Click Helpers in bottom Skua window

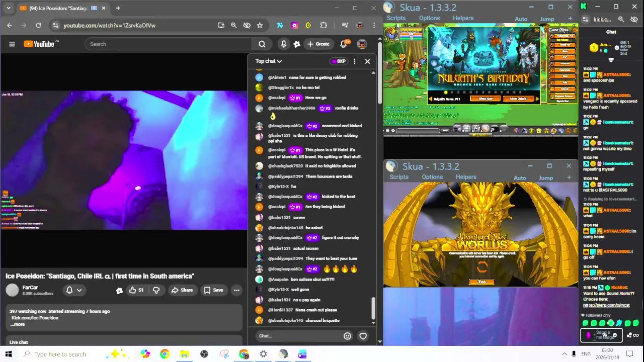tap(466, 177)
